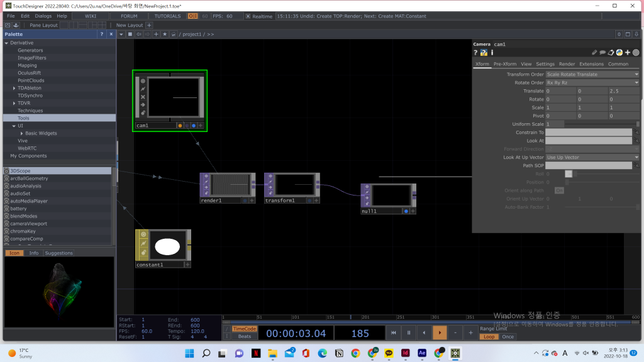Switch to the Pre-Xform parameter tab
This screenshot has width=644, height=362.
coord(504,64)
